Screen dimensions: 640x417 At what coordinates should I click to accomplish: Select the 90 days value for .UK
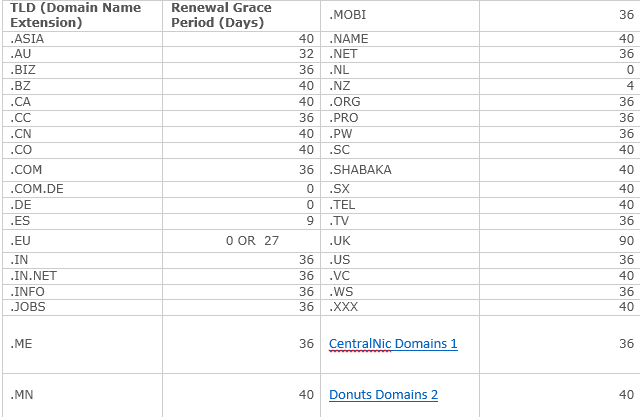tap(560, 241)
